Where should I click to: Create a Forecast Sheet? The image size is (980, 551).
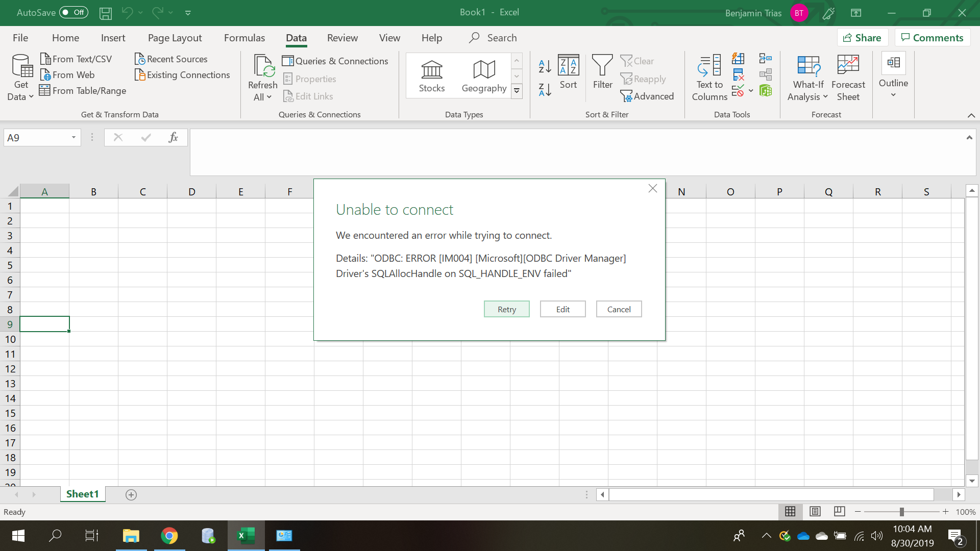click(x=848, y=78)
